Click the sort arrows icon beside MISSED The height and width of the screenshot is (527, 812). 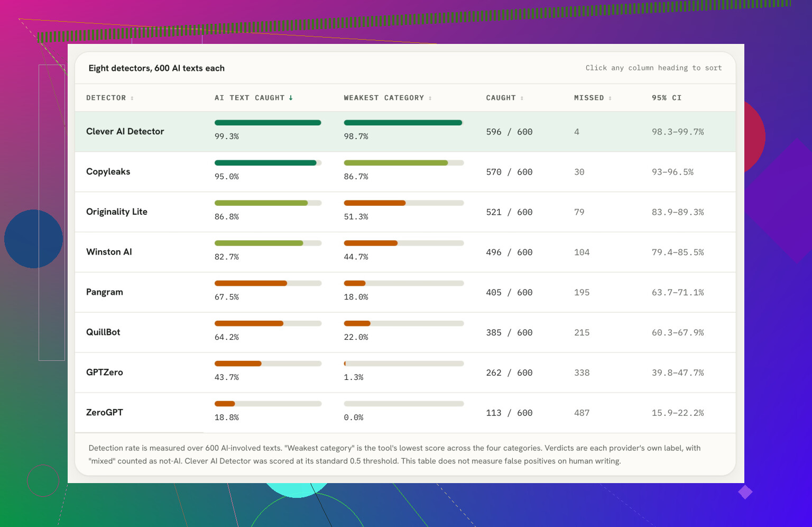[x=610, y=98]
